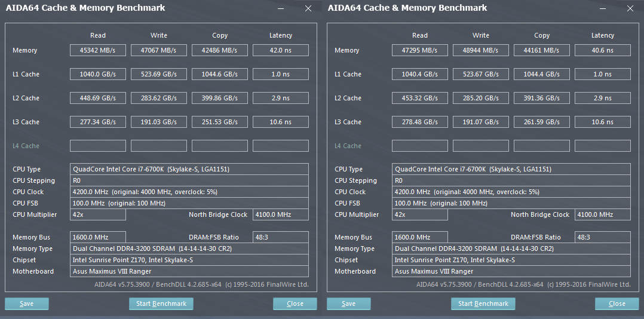Click the Memory Latency field showing 42.0 ns
644x319 pixels.
point(281,50)
